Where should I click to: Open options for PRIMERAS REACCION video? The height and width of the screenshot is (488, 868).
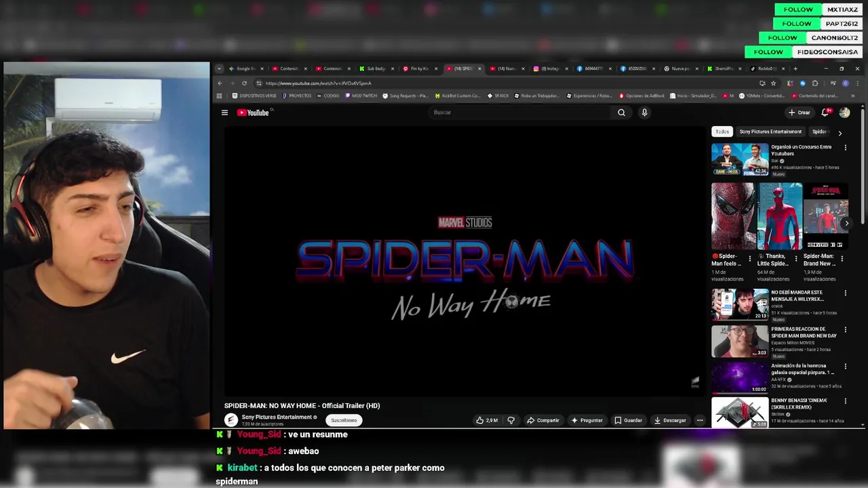(x=845, y=329)
